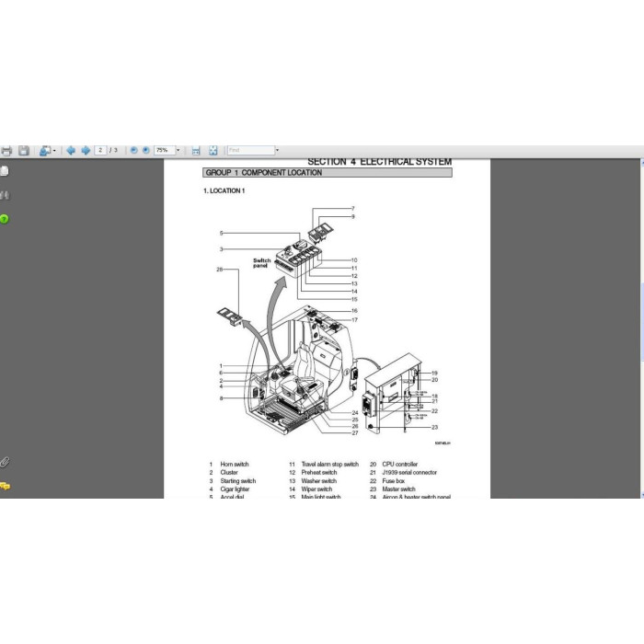Image resolution: width=644 pixels, height=644 pixels.
Task: Click the page number field showing 2
Action: tap(100, 150)
